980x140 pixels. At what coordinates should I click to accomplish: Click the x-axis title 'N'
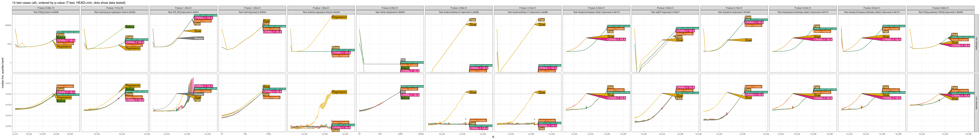pos(493,137)
